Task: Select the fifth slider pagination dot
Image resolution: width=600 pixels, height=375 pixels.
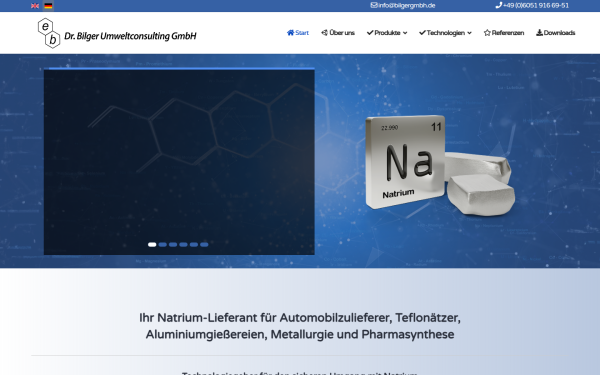Action: pyautogui.click(x=194, y=245)
